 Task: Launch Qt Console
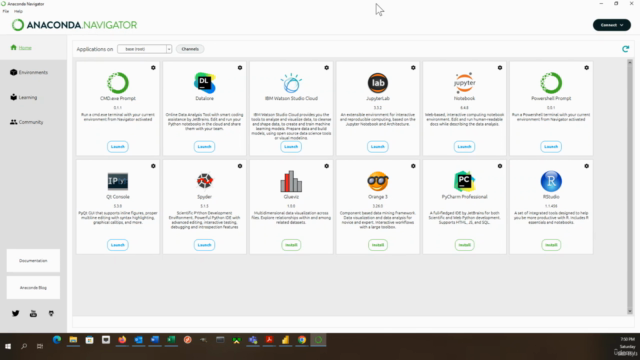pos(118,245)
